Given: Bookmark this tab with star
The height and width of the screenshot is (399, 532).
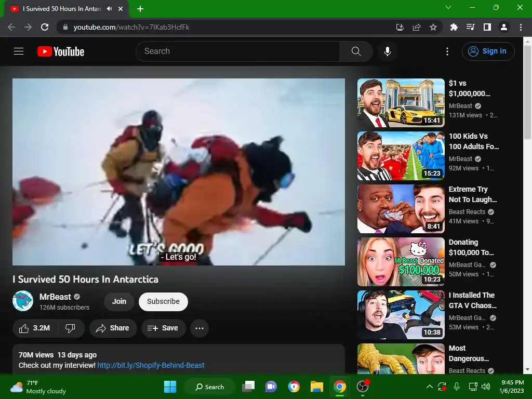Looking at the screenshot, I should coord(433,27).
